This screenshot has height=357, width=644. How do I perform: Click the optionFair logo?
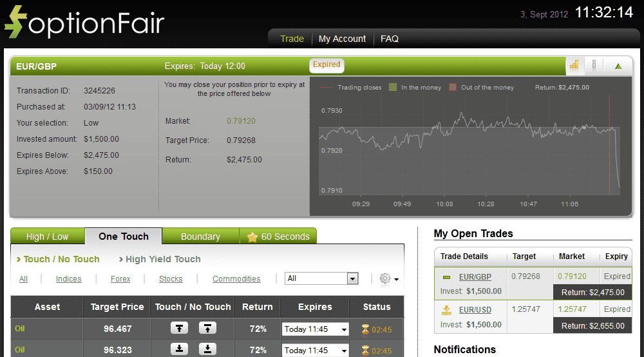(x=84, y=23)
